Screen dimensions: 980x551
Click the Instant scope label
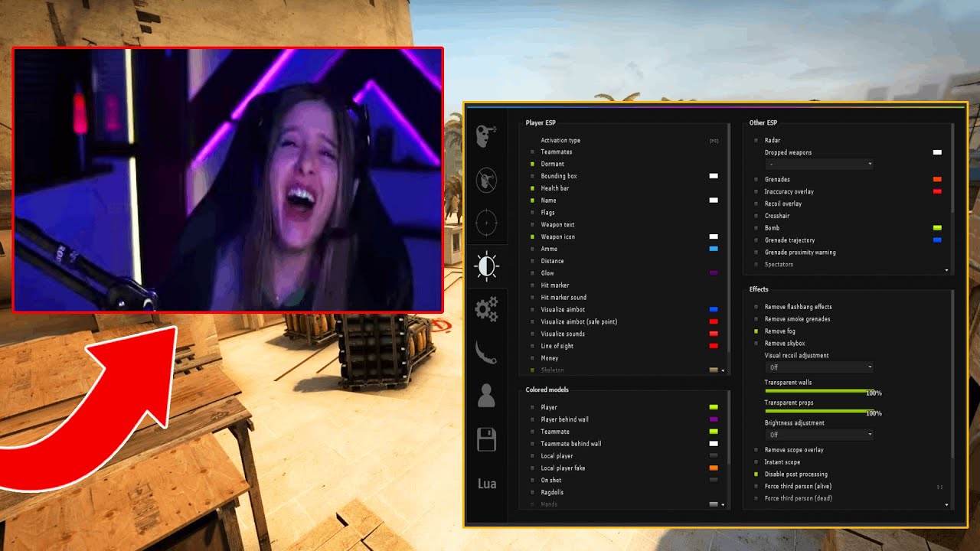pos(782,462)
